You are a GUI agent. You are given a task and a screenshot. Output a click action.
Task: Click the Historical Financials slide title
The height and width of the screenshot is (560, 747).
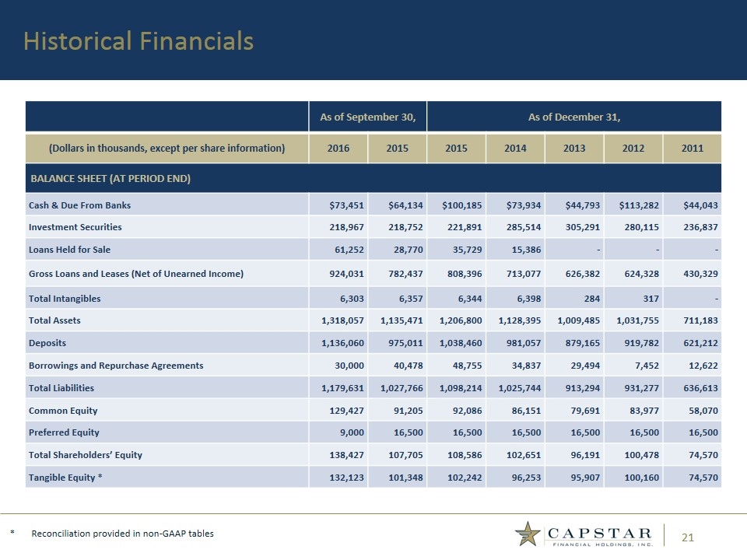coord(139,41)
